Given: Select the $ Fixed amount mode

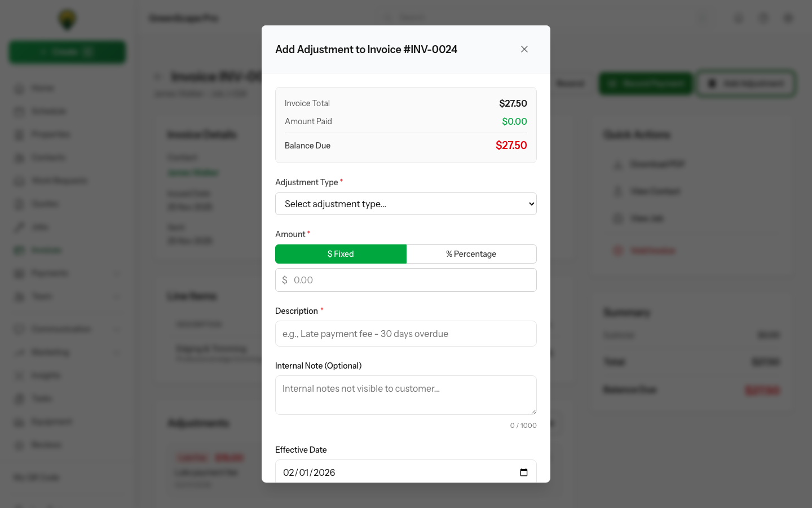Looking at the screenshot, I should [341, 254].
